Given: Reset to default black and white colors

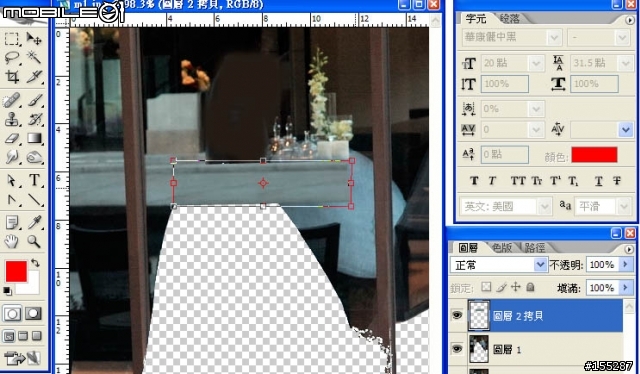Looking at the screenshot, I should point(7,291).
